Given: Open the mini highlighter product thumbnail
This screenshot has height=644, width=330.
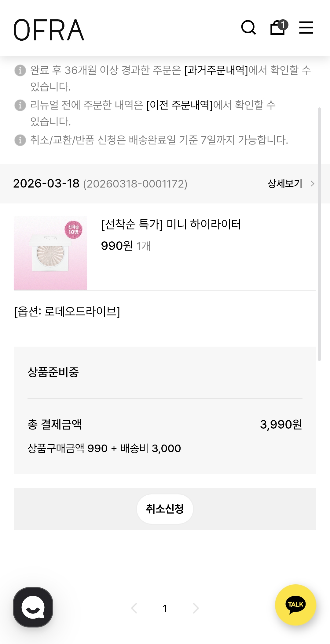Looking at the screenshot, I should tap(50, 253).
